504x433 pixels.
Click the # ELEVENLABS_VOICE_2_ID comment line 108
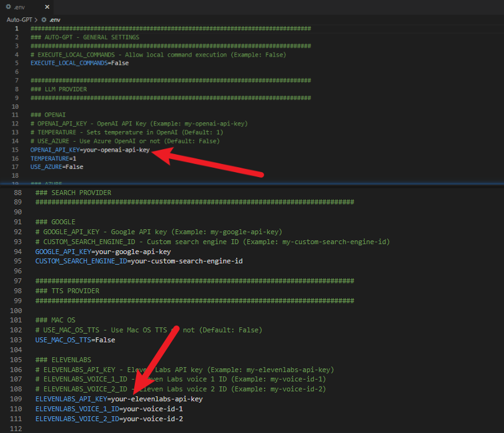pyautogui.click(x=181, y=389)
